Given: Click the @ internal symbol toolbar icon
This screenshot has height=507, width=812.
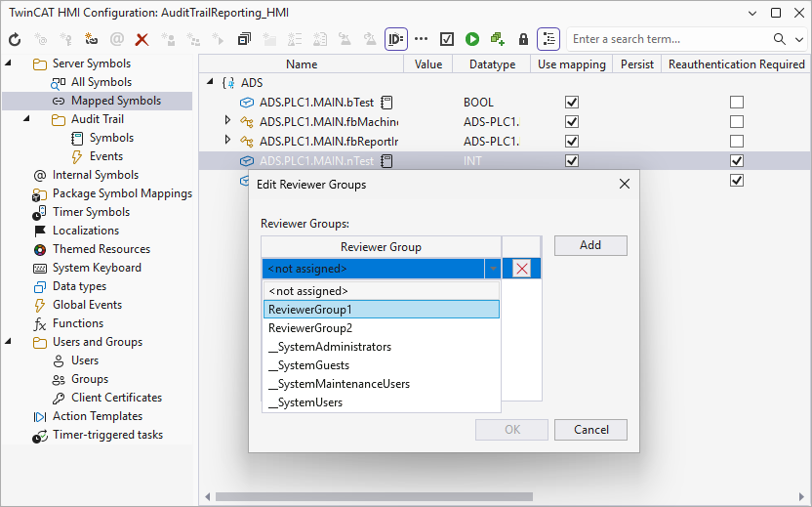Looking at the screenshot, I should click(117, 39).
